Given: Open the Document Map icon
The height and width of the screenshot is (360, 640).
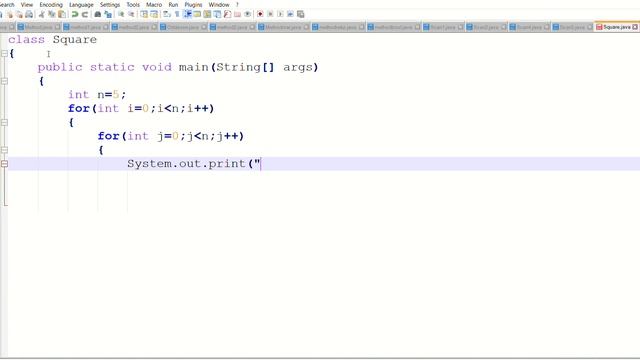Looking at the screenshot, I should tap(207, 14).
